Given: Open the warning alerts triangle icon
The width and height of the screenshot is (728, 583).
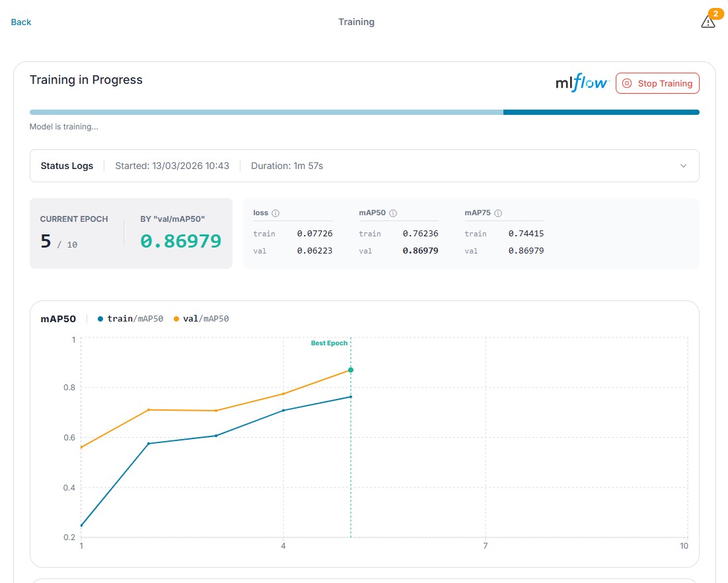Looking at the screenshot, I should [708, 22].
